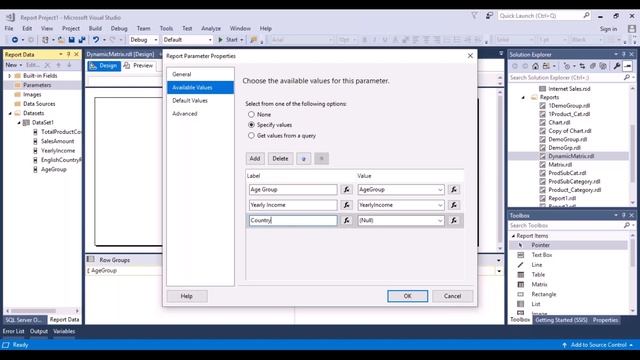Expand the Built-in Fields node
This screenshot has height=360, width=640.
tap(9, 76)
